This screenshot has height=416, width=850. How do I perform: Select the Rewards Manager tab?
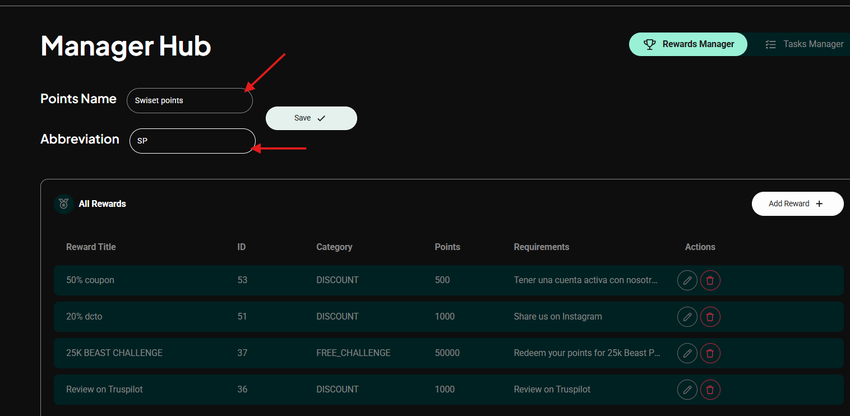click(x=688, y=44)
